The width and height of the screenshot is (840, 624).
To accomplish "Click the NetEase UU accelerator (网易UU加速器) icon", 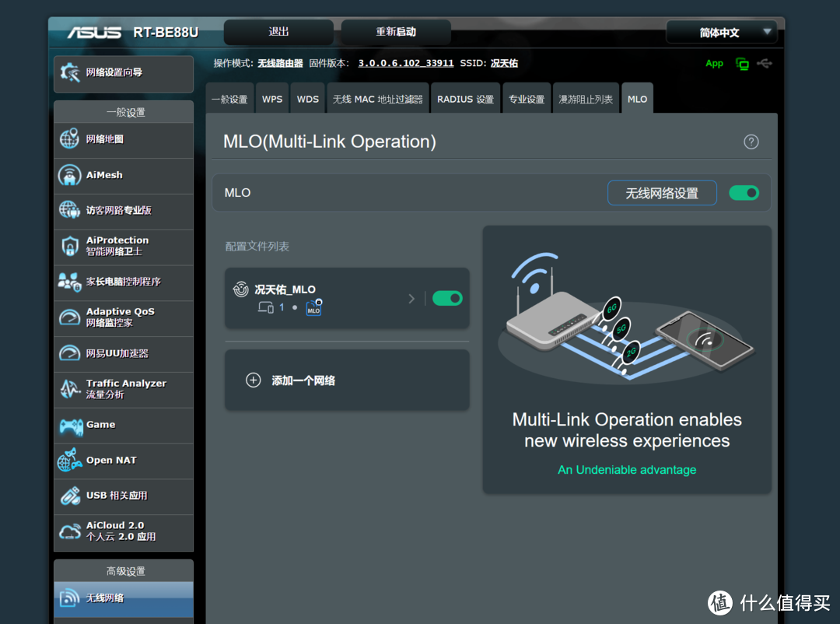I will [70, 353].
